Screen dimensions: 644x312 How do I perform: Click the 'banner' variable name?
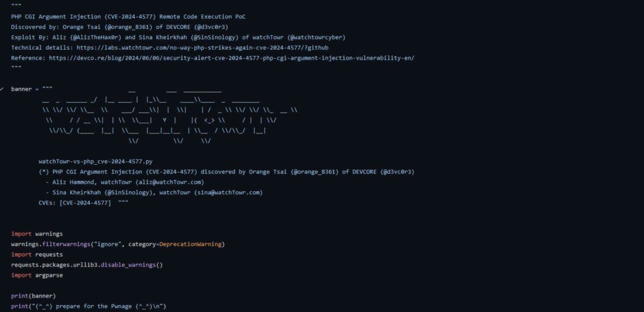point(21,89)
